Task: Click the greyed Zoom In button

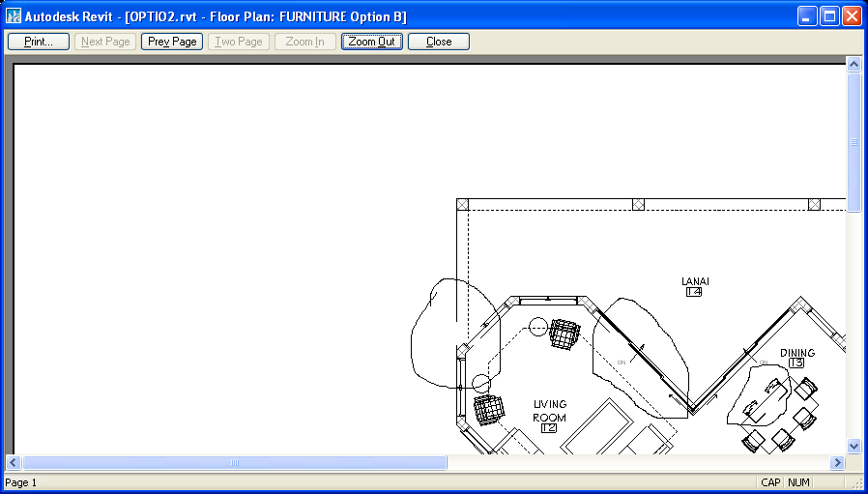Action: 305,42
